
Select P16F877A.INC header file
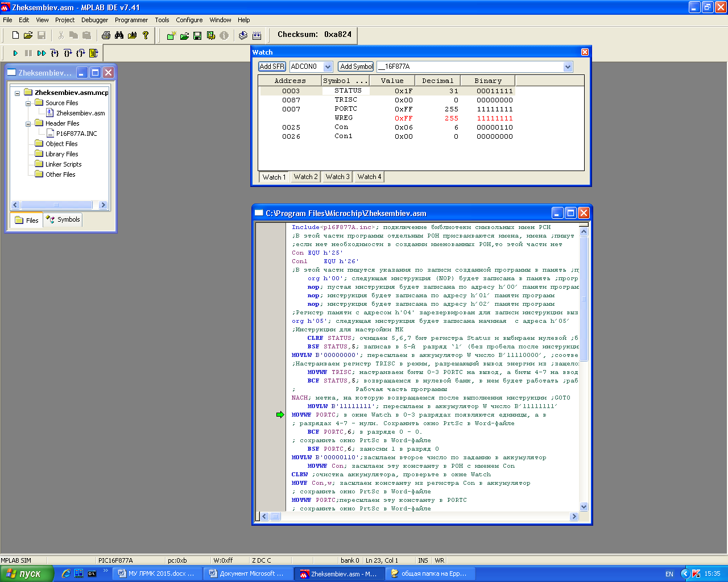tap(76, 134)
